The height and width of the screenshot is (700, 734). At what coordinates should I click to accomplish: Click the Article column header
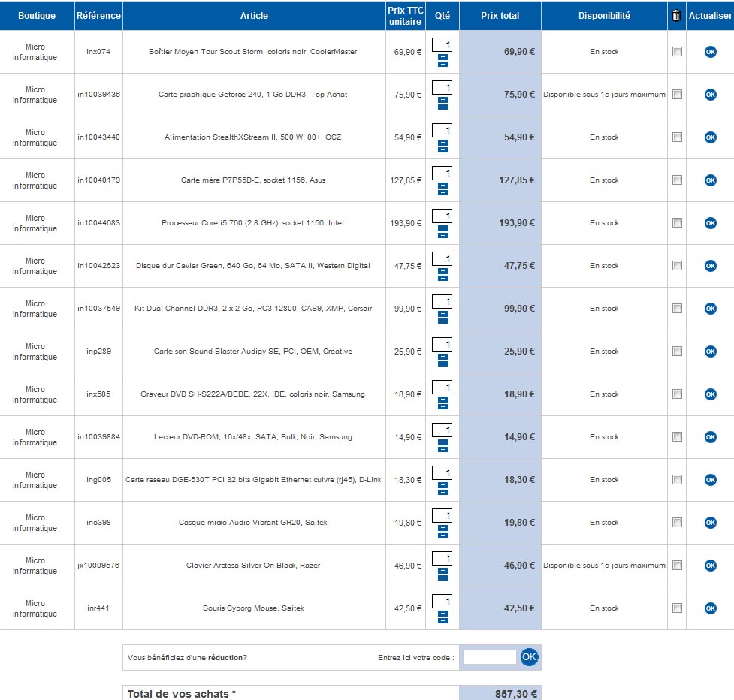[254, 15]
